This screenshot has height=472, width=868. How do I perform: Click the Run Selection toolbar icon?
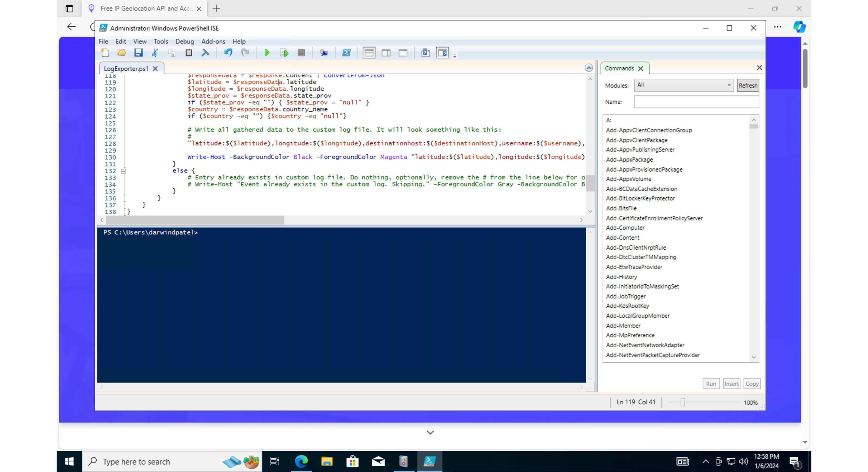[x=284, y=53]
